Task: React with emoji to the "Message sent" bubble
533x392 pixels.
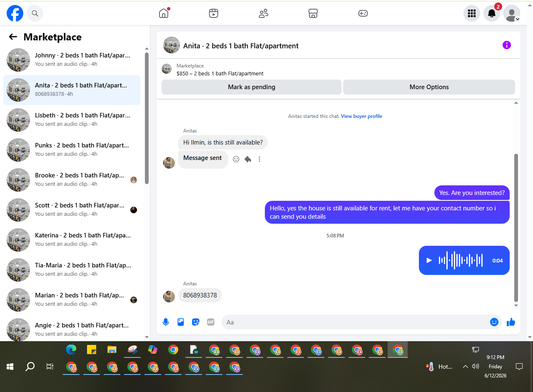Action: tap(236, 159)
